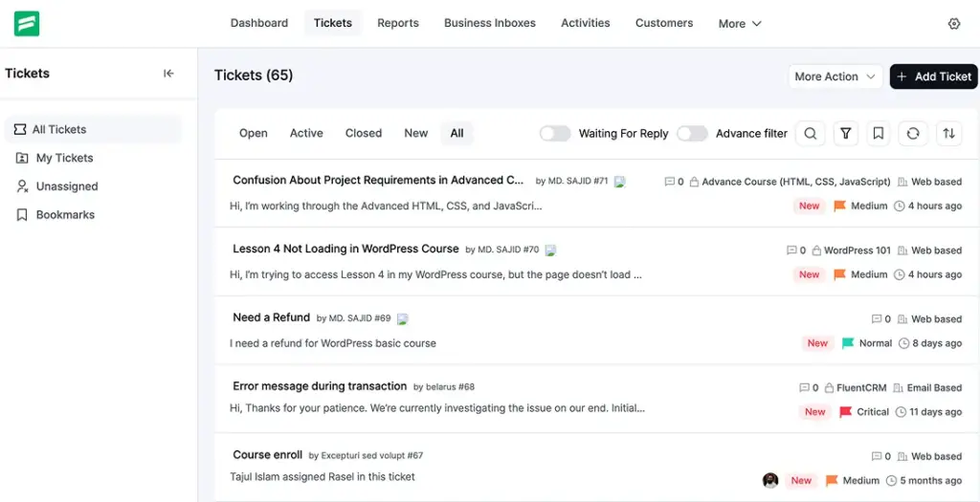Screen dimensions: 980x502
Task: Go to the Dashboard menu
Action: [259, 23]
